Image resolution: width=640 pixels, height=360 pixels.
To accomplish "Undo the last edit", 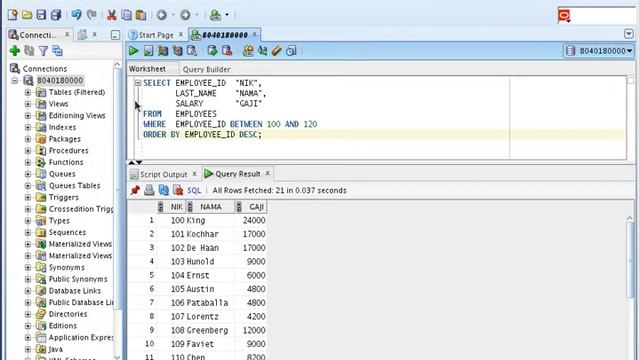I will [76, 15].
